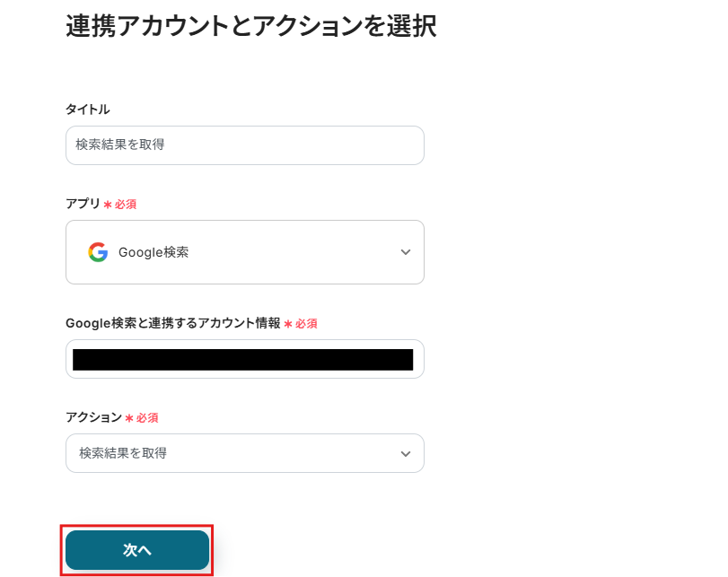The width and height of the screenshot is (728, 577).
Task: Click the 連携アカウントとアクションを選択 heading
Action: tap(251, 26)
